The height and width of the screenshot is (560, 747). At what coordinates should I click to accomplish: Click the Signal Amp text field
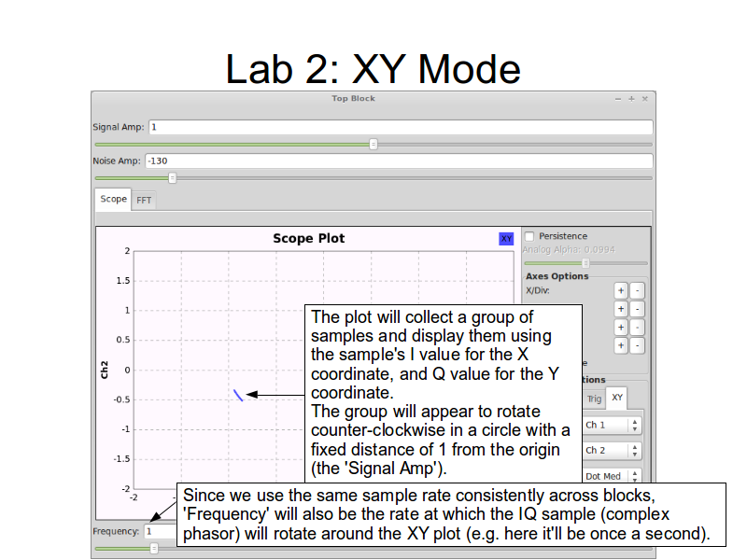pyautogui.click(x=399, y=127)
